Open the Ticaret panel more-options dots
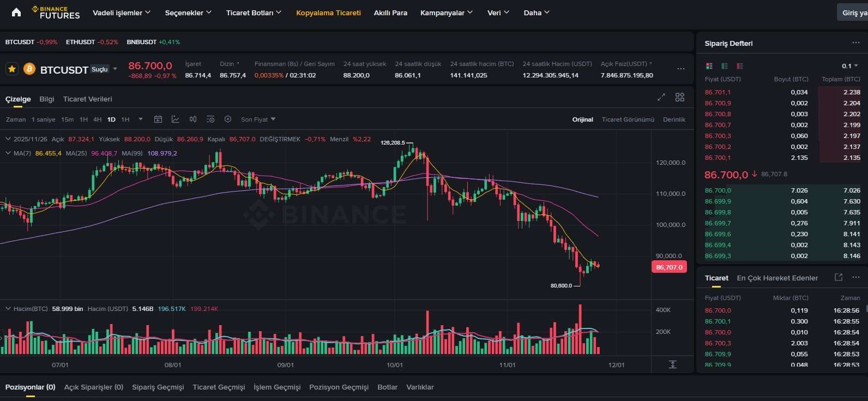 pos(856,277)
